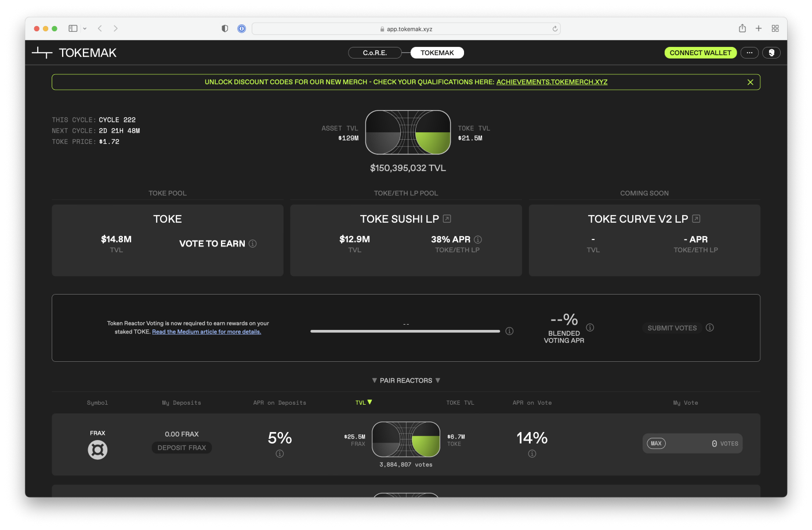Click info icon beside SUBMIT VOTES
Image resolution: width=812 pixels, height=530 pixels.
pyautogui.click(x=710, y=328)
